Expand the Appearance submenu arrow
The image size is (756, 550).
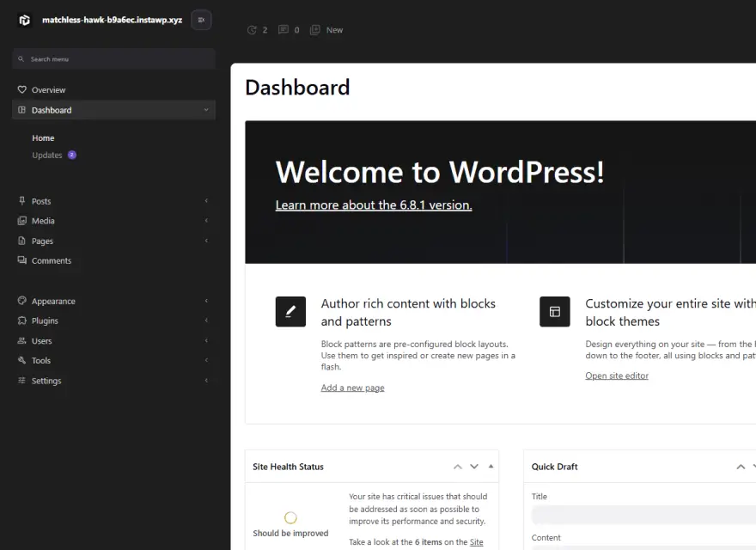click(206, 301)
